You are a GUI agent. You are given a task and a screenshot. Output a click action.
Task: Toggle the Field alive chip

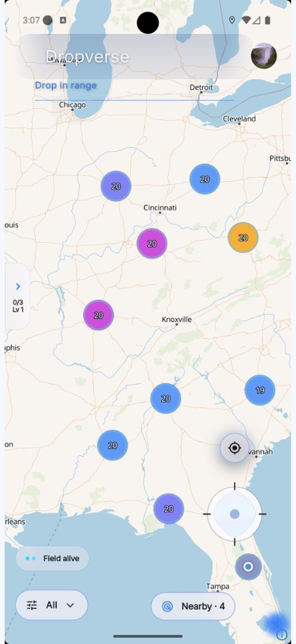coord(52,558)
